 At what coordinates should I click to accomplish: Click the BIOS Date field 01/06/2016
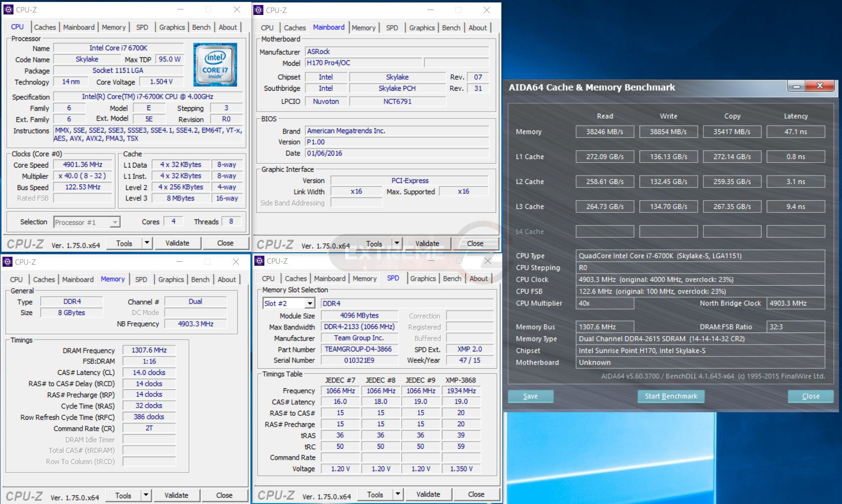click(x=397, y=153)
